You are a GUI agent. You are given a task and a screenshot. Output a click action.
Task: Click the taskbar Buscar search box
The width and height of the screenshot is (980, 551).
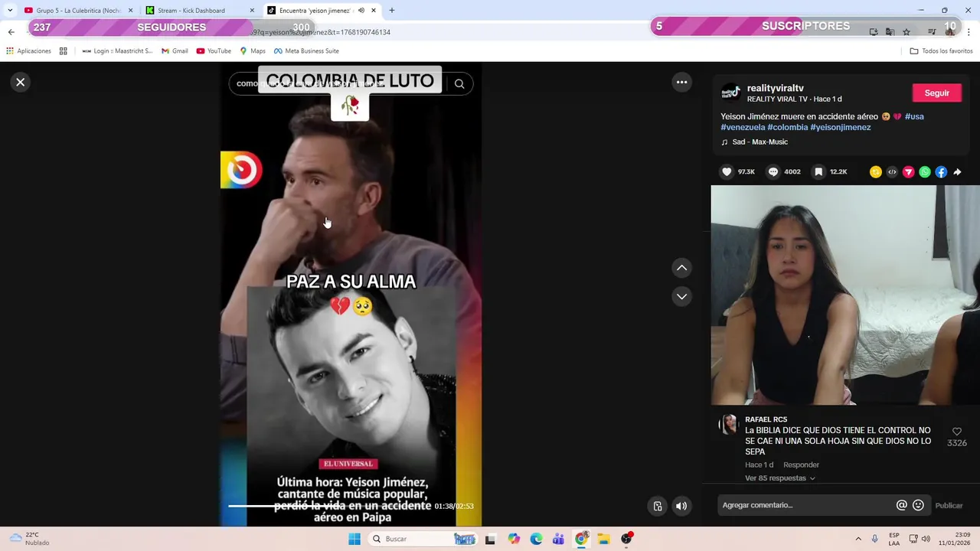(424, 539)
